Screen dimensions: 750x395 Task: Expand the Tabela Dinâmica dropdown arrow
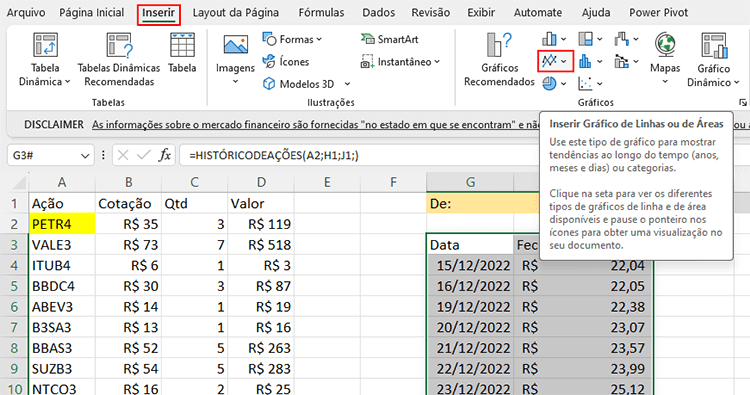(67, 82)
